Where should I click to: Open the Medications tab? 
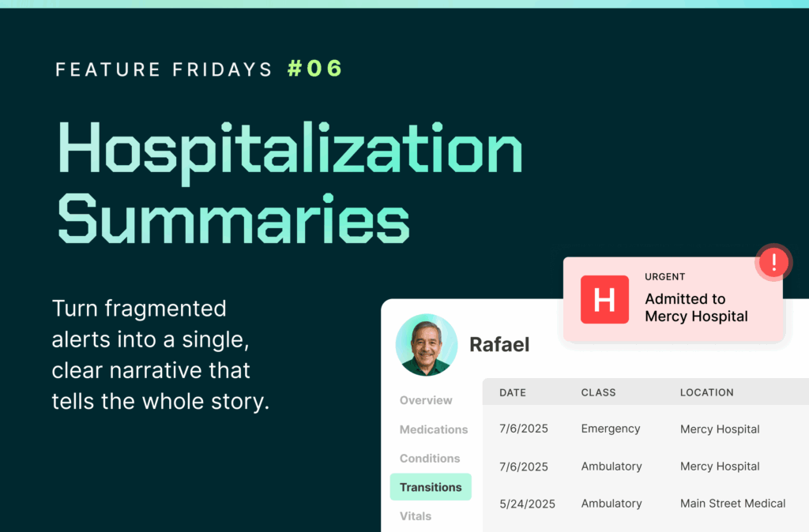[434, 429]
